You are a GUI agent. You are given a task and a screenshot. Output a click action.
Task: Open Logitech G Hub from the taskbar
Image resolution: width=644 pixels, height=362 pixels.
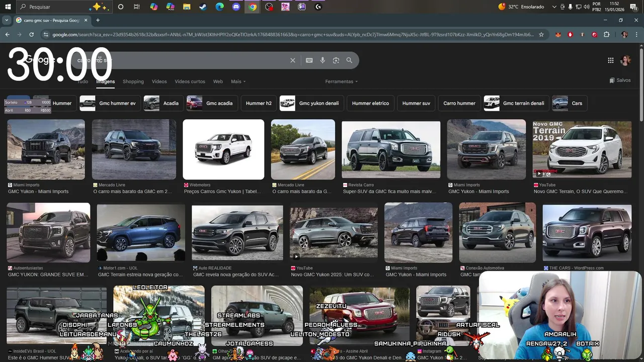318,7
